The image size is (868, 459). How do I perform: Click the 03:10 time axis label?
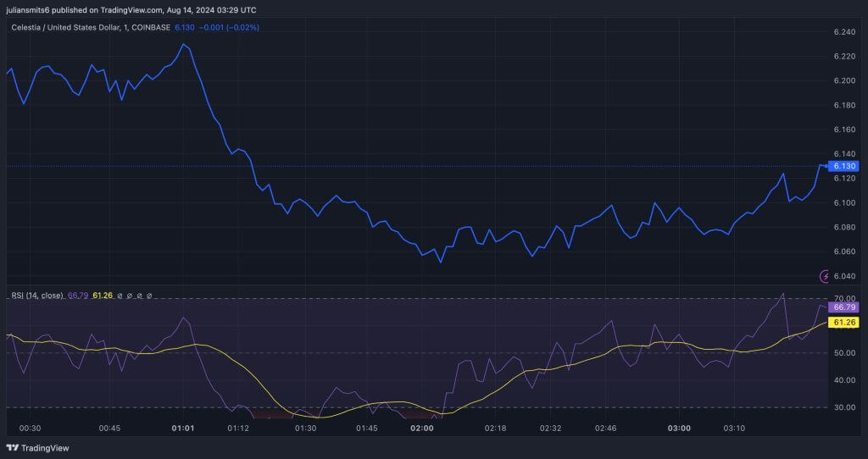pyautogui.click(x=734, y=429)
